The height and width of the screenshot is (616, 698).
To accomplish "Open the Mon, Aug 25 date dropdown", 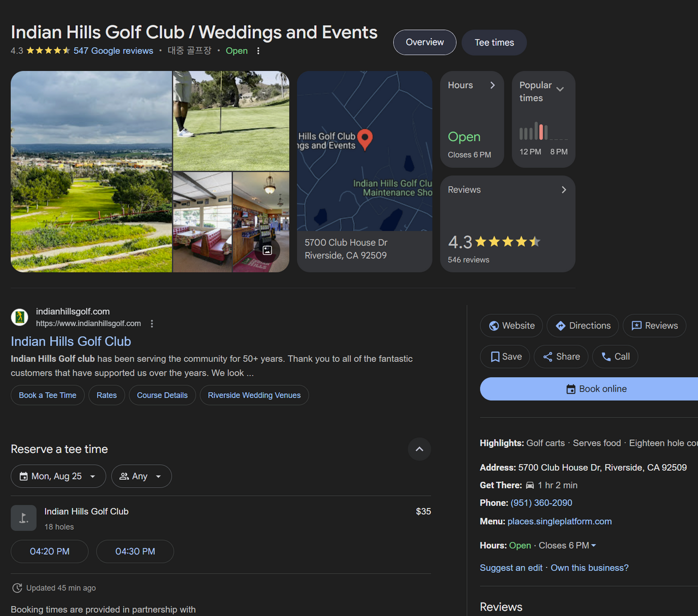I will tap(58, 476).
